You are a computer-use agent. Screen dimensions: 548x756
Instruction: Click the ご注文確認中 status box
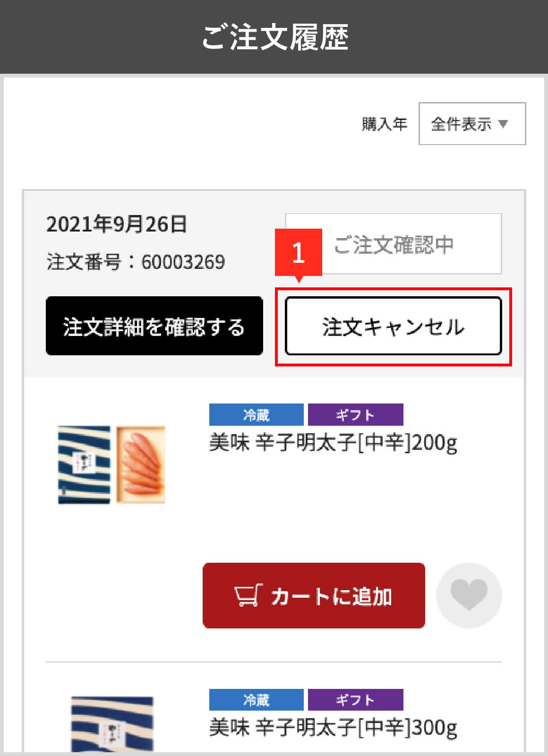coord(393,244)
